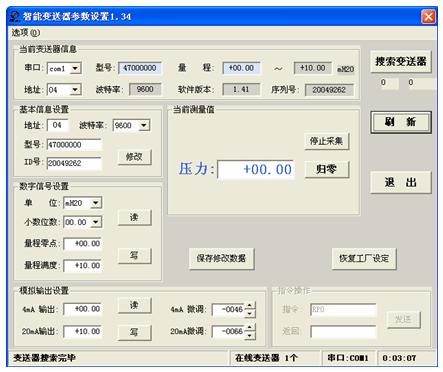Click 停止采集 to stop acquisition

click(327, 141)
